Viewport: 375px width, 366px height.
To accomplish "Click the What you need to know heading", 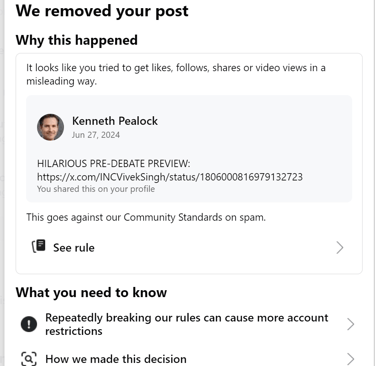I will [91, 292].
